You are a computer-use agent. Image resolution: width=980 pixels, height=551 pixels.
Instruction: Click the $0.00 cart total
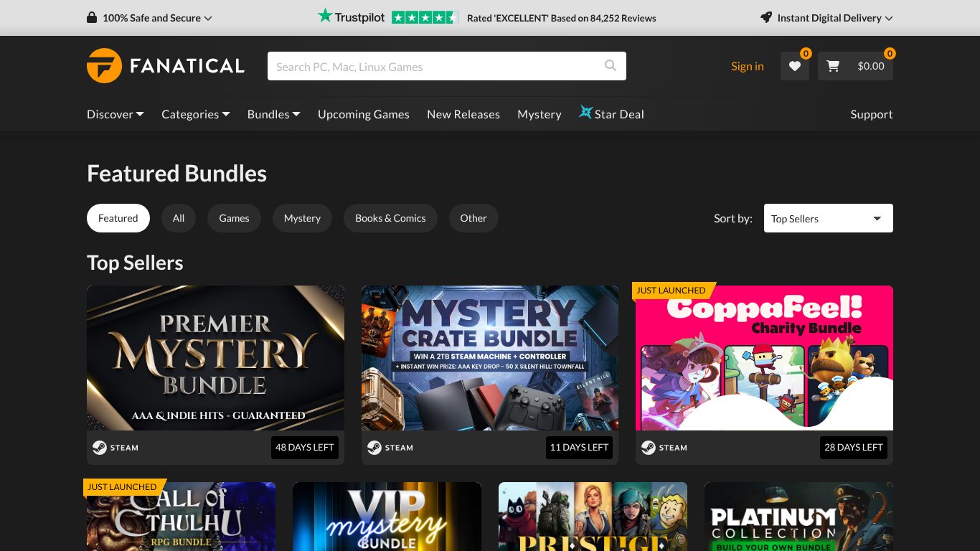pos(871,66)
